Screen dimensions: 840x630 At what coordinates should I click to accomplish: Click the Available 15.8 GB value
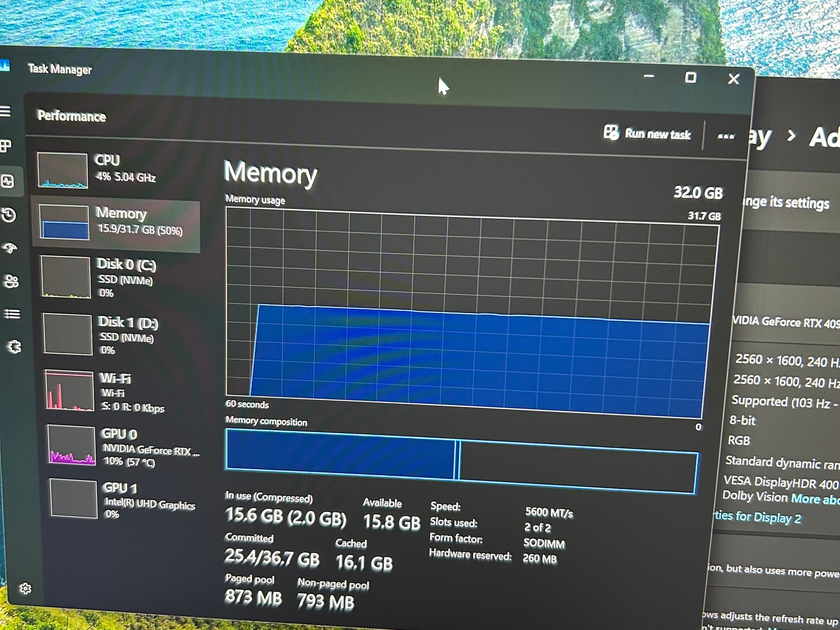392,522
